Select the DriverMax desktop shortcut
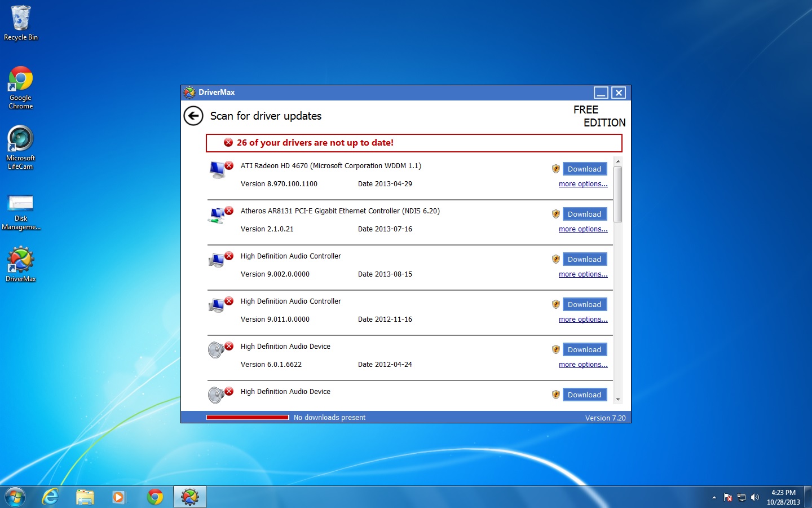This screenshot has height=508, width=812. click(x=21, y=264)
